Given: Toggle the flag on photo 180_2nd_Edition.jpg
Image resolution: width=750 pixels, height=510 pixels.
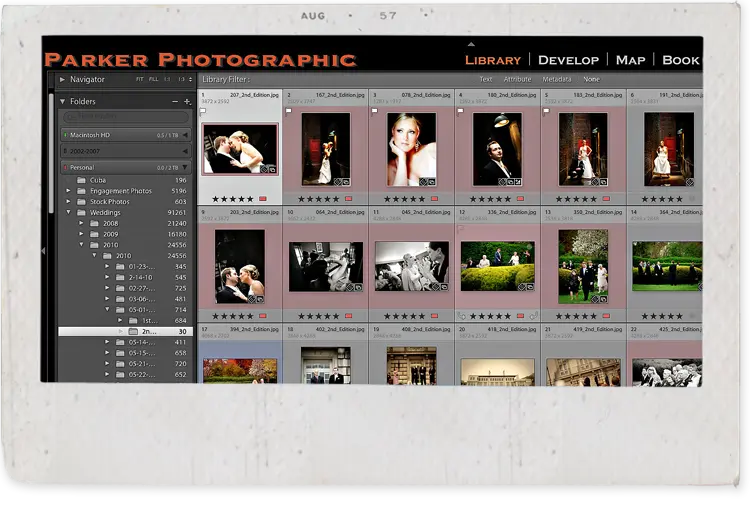Looking at the screenshot, I should click(x=460, y=111).
